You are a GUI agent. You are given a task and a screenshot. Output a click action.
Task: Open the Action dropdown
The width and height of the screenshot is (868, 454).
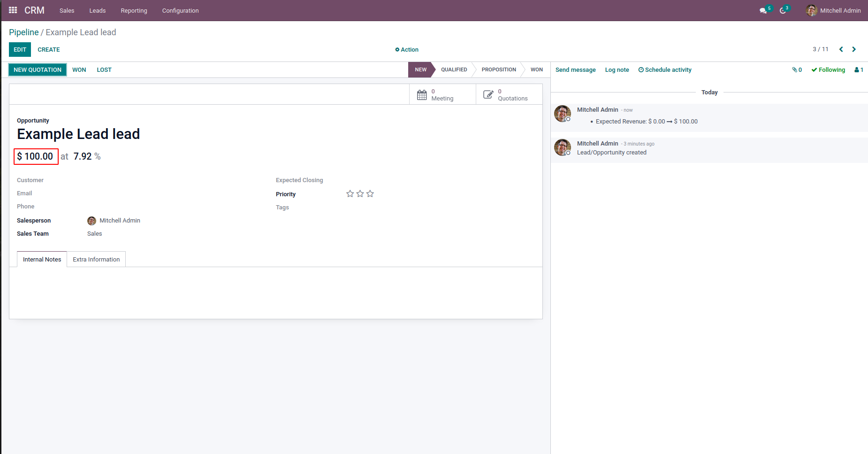pos(407,50)
